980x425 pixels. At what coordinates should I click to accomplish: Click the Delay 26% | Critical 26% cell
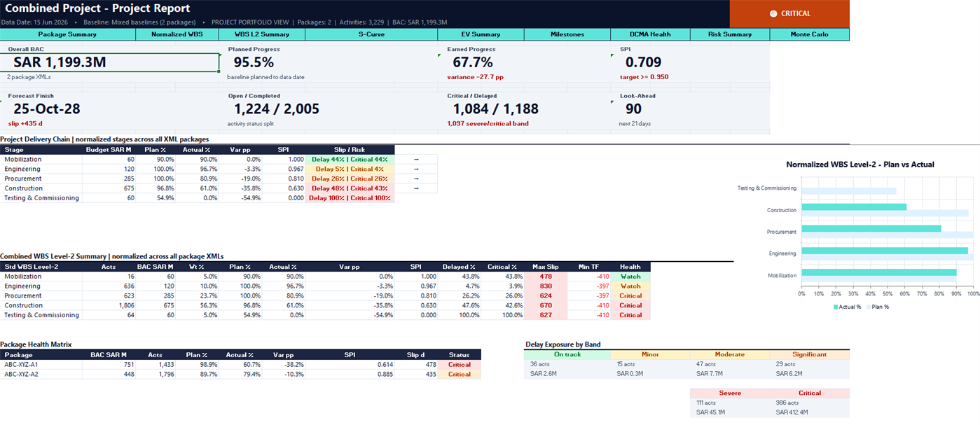(x=350, y=179)
